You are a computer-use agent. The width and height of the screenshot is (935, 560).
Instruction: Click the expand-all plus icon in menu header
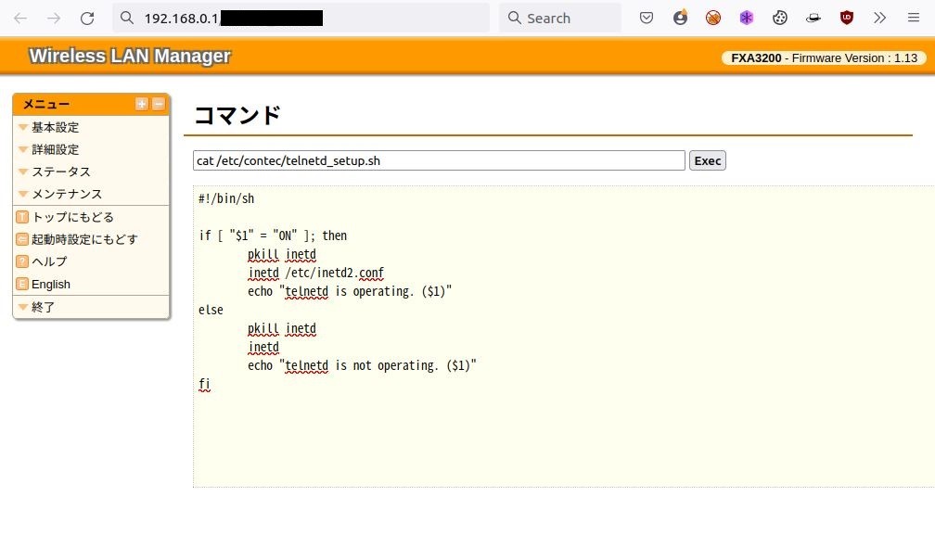click(142, 104)
